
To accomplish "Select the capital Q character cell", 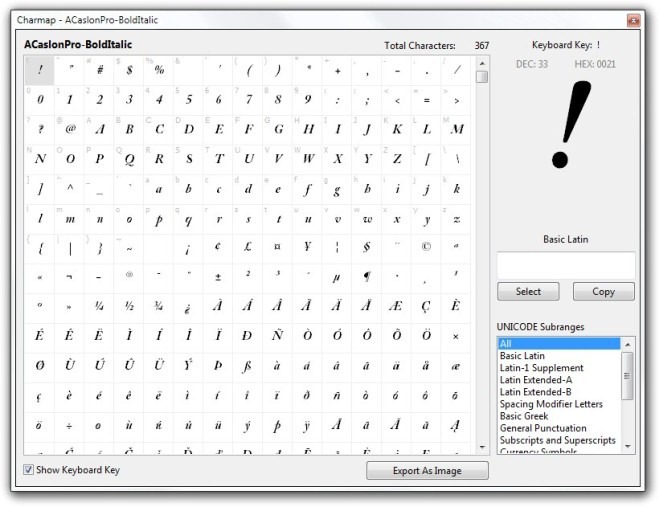I will (129, 159).
